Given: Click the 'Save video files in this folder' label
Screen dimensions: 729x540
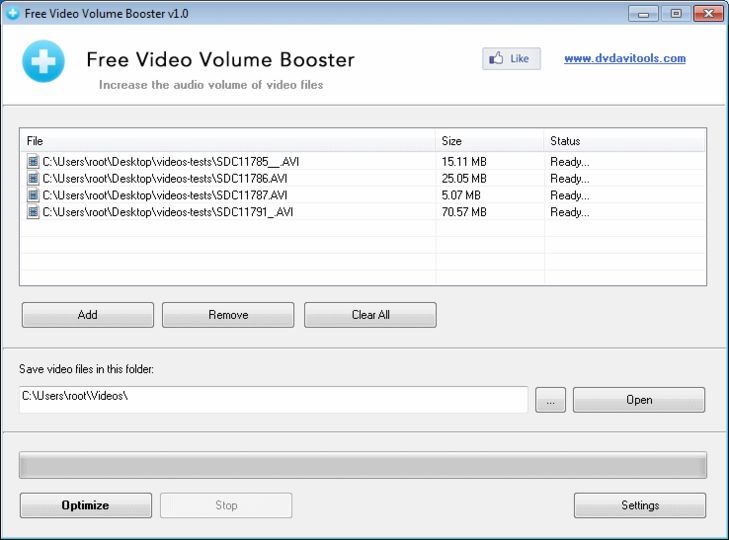Looking at the screenshot, I should pyautogui.click(x=86, y=369).
